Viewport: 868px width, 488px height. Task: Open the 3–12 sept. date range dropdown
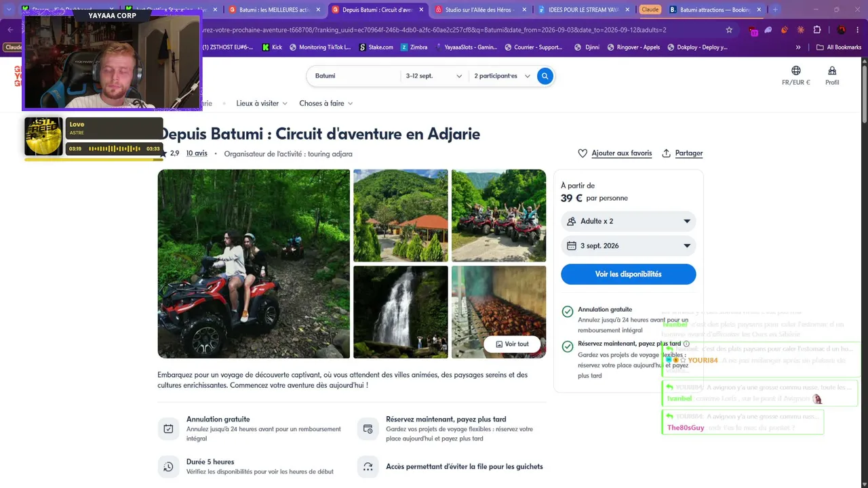click(x=434, y=76)
